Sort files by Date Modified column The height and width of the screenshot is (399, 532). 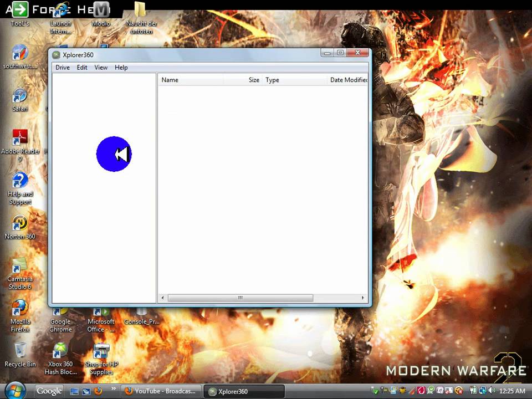click(x=348, y=80)
